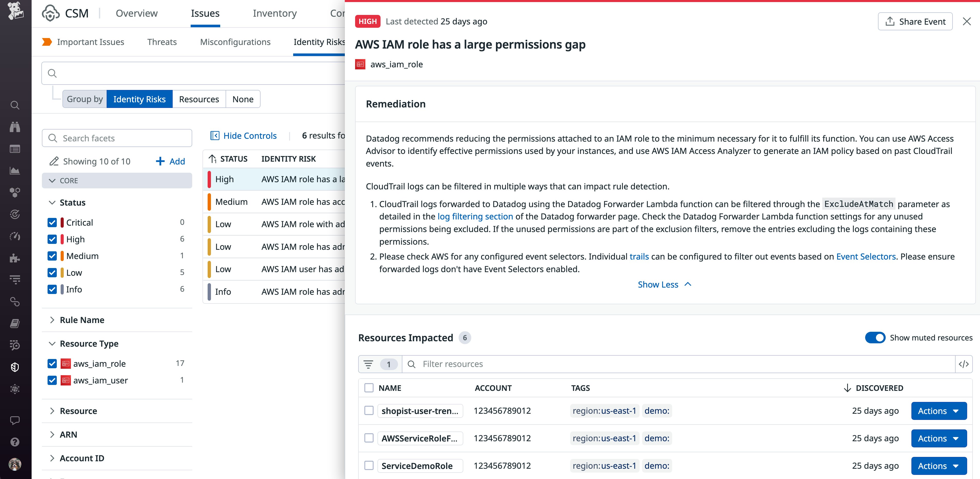Open the Metrics chart icon in sidebar
This screenshot has height=479, width=980.
(x=15, y=170)
